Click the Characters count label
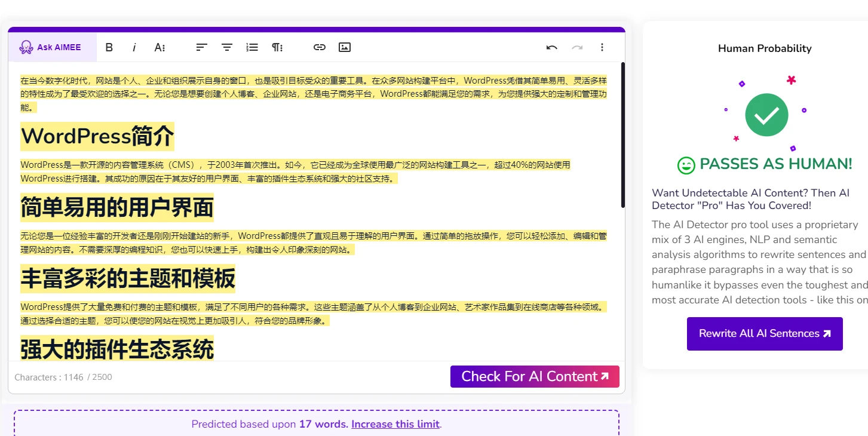 pyautogui.click(x=63, y=377)
